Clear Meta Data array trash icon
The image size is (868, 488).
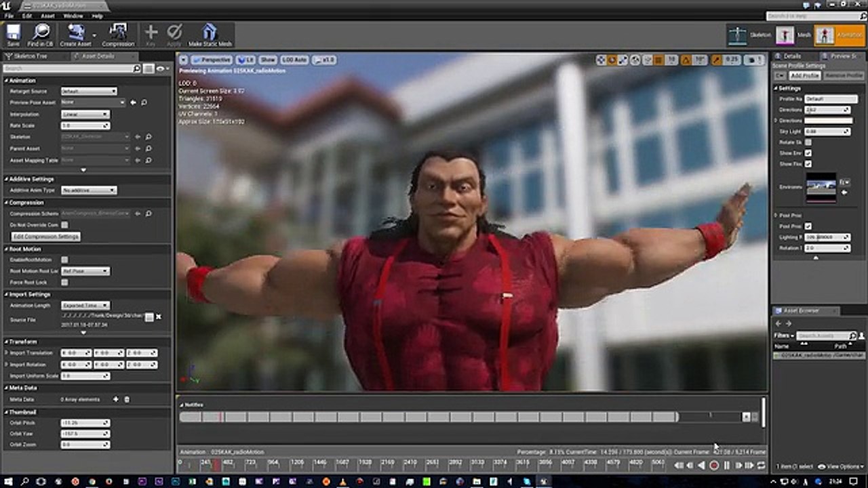[x=126, y=399]
